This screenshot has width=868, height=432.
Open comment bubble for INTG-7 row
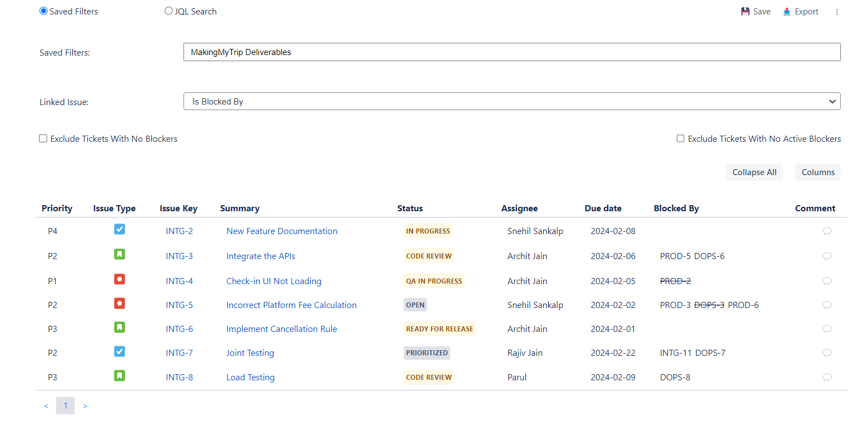(827, 353)
